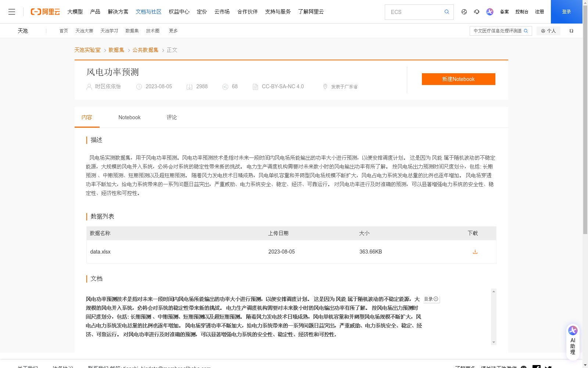Click the Alibaba Cloud logo
This screenshot has width=588, height=368.
pyautogui.click(x=45, y=12)
